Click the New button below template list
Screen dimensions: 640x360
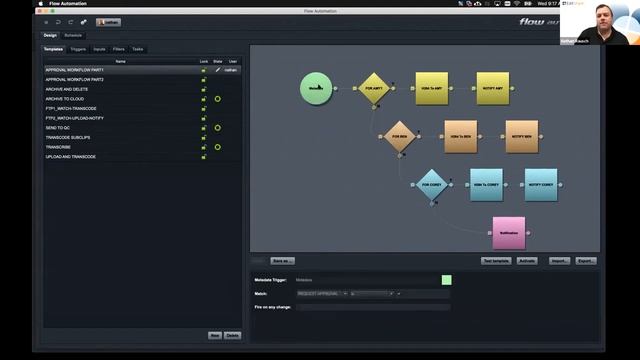click(x=215, y=336)
